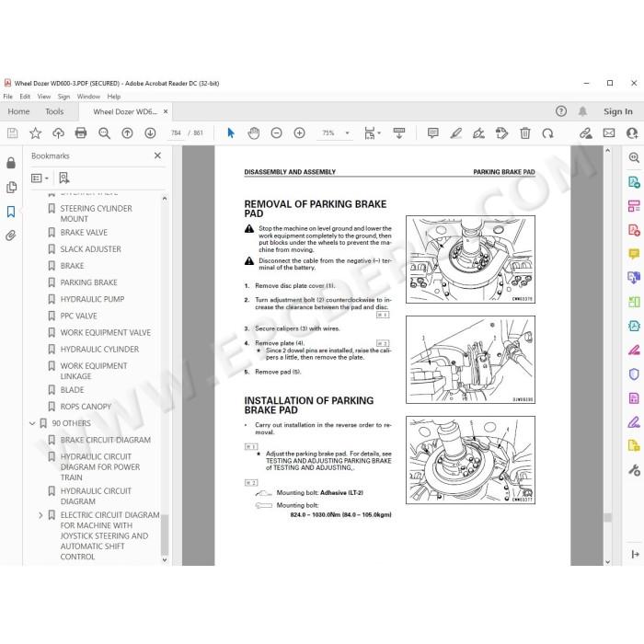
Task: Open the security lock panel
Action: coord(11,163)
